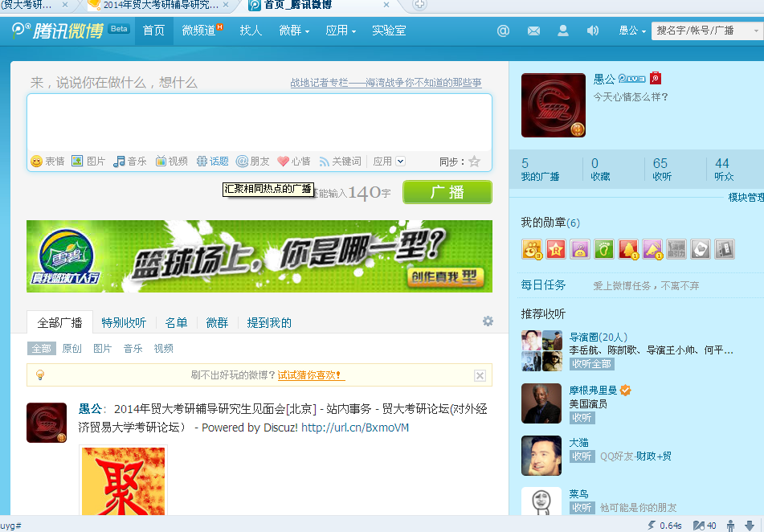Close the 猜你喜欢 tip bar
The height and width of the screenshot is (532, 764).
coord(480,375)
